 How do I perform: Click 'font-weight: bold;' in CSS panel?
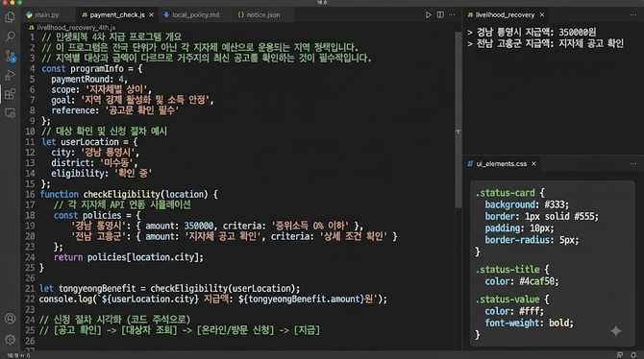coord(529,323)
